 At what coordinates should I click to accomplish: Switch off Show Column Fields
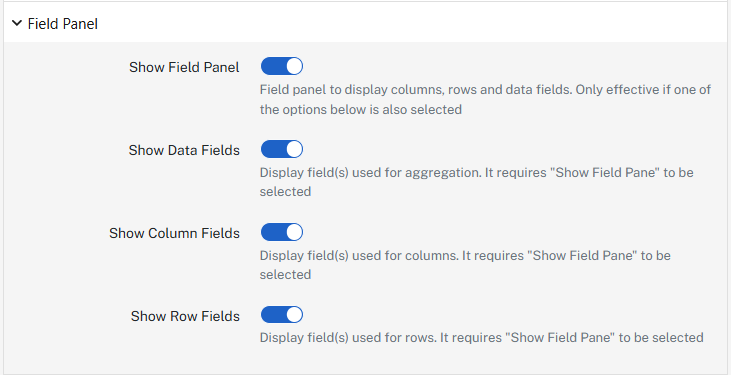pyautogui.click(x=282, y=232)
